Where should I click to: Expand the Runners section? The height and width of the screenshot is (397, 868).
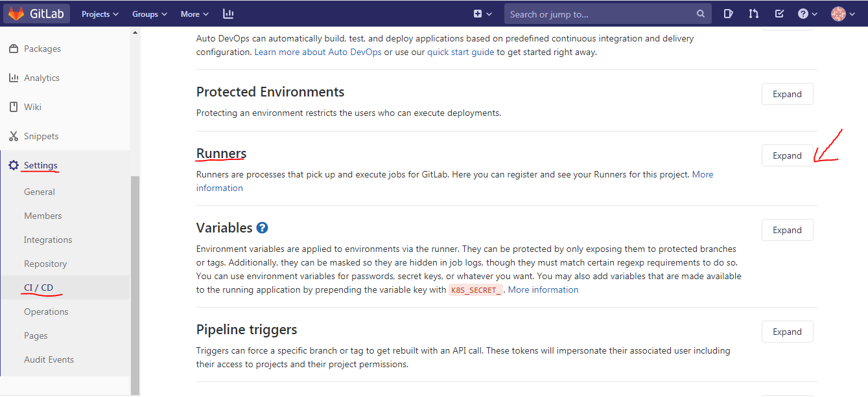787,155
